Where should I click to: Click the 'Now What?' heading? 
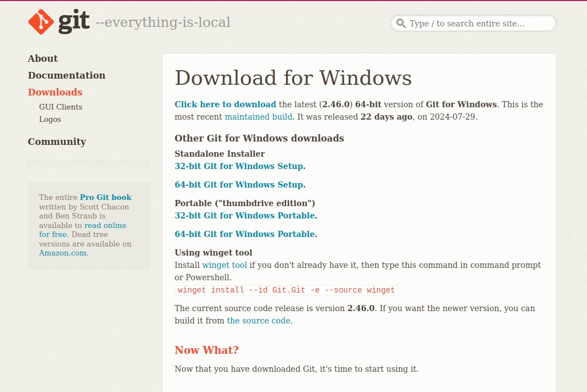pos(206,350)
